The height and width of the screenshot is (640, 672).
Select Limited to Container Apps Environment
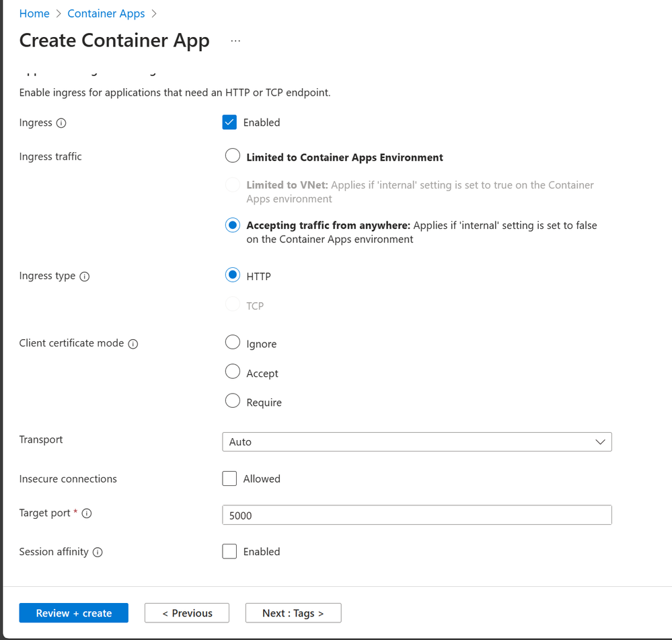(x=233, y=156)
